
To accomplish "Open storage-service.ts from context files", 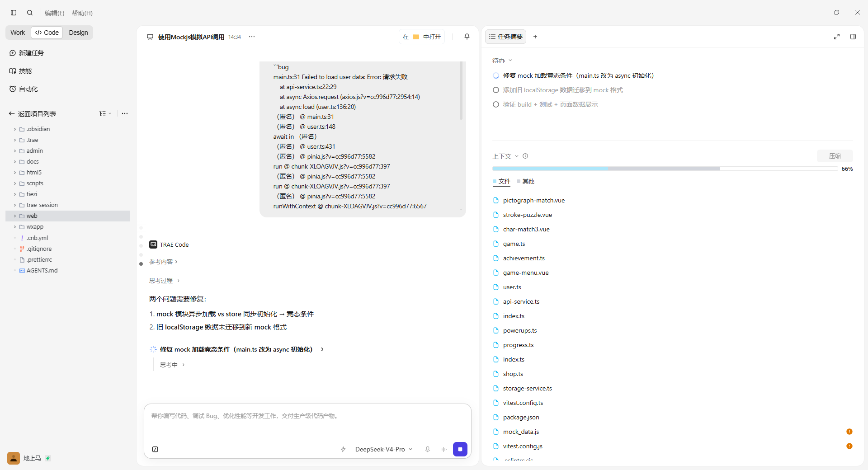I will pos(527,388).
